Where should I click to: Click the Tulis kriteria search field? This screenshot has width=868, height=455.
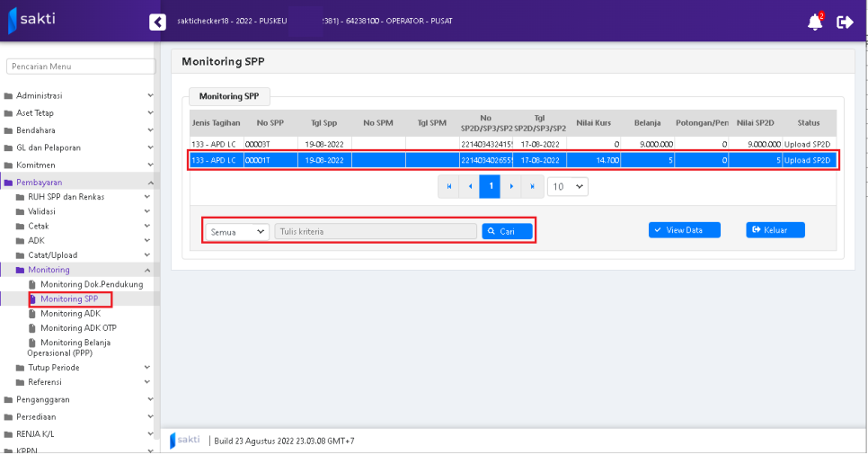click(376, 231)
